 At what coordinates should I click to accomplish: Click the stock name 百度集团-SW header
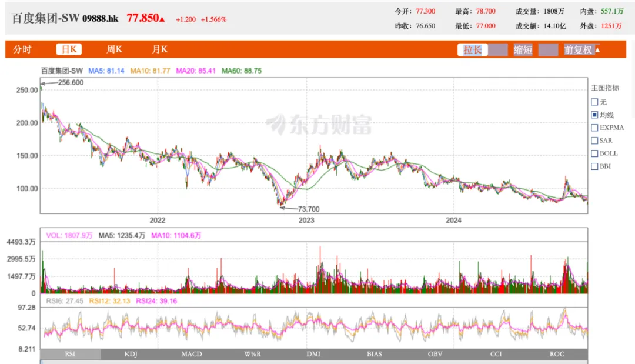click(45, 18)
